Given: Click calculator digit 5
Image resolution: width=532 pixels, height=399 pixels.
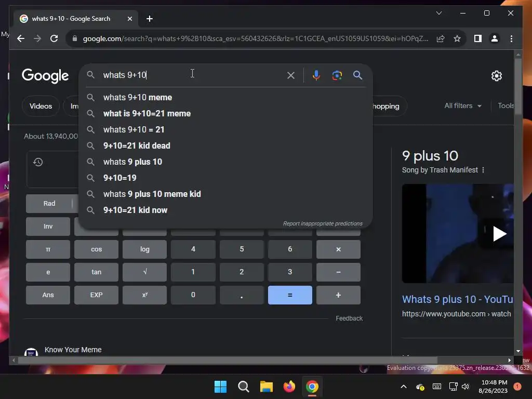Looking at the screenshot, I should 242,249.
